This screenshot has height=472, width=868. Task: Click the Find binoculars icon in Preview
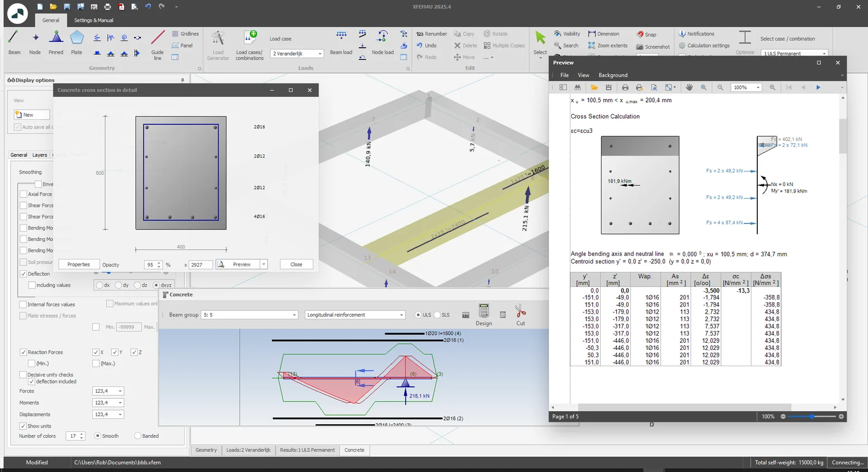[577, 87]
